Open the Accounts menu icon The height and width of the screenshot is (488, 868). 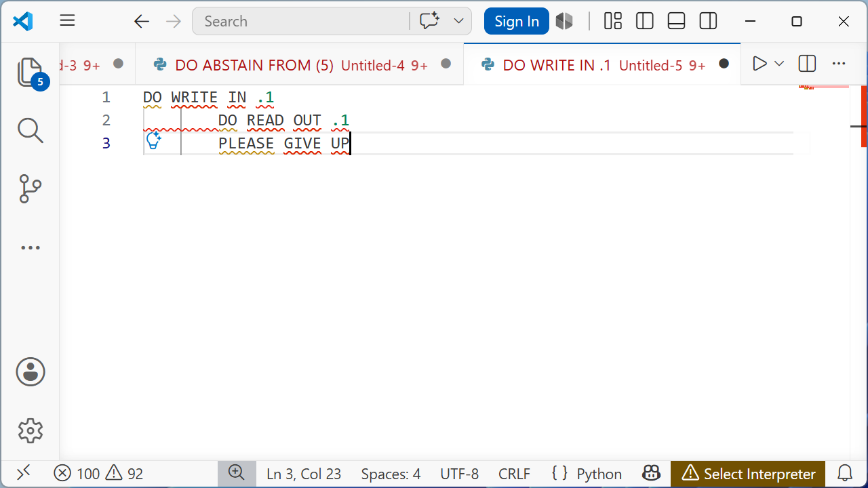pos(31,372)
